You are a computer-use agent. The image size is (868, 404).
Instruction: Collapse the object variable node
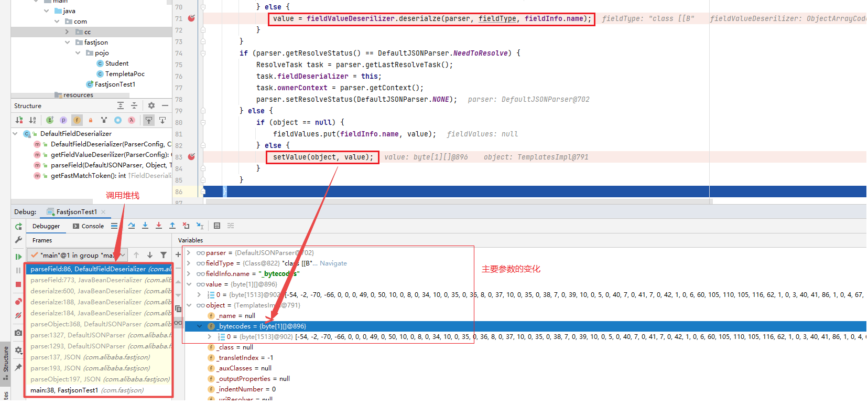click(x=189, y=305)
